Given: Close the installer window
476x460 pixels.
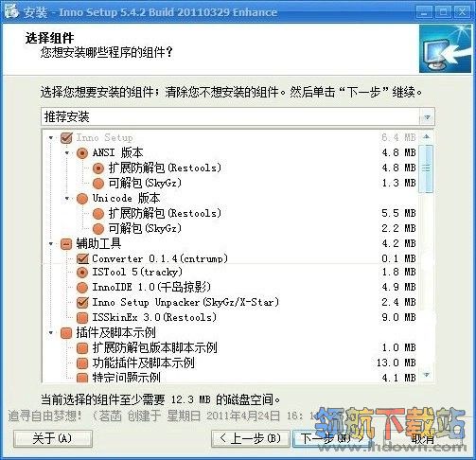Looking at the screenshot, I should pyautogui.click(x=462, y=12).
